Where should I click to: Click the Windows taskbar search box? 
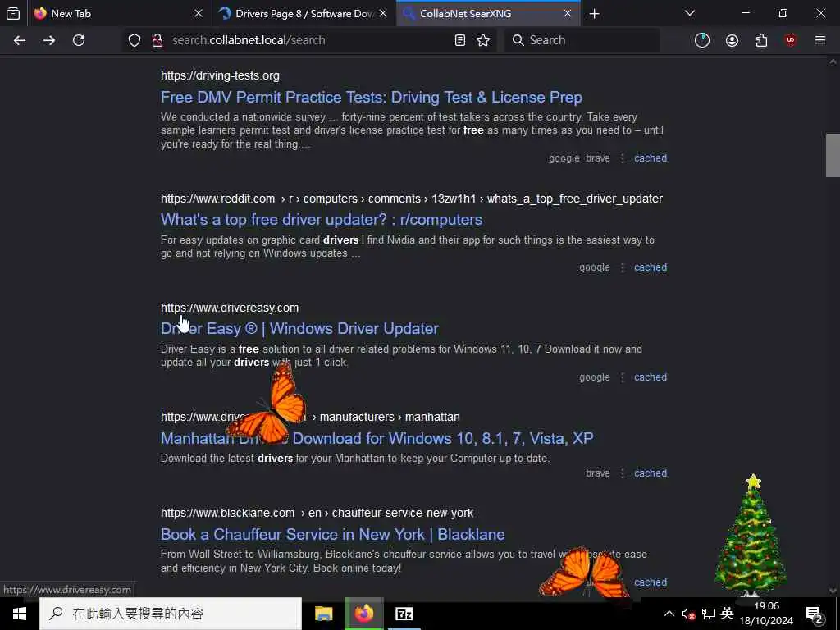tap(171, 614)
